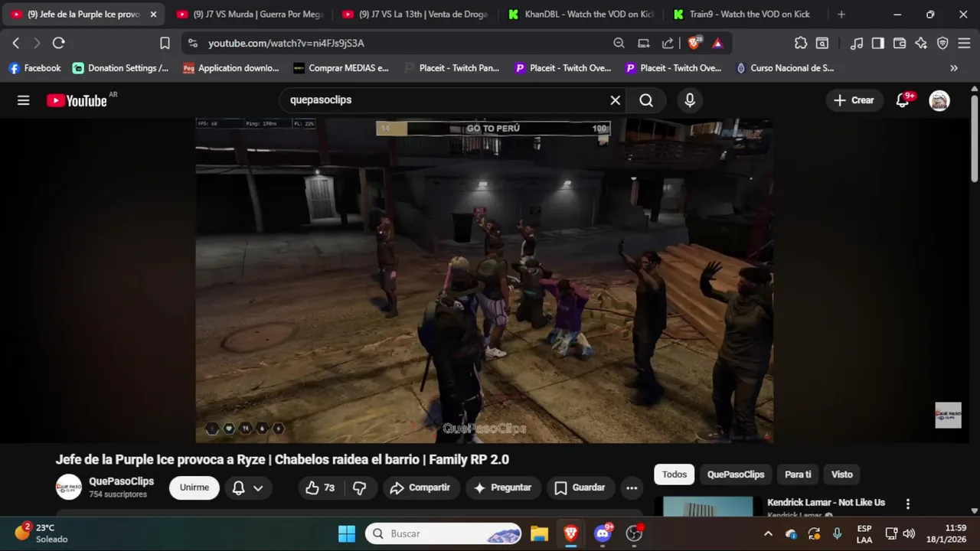Close the active Jefe de la Purple Ice tab
The height and width of the screenshot is (551, 980).
[x=153, y=15]
